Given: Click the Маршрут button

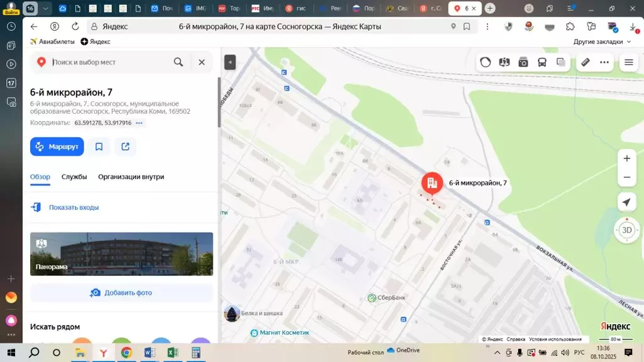Looking at the screenshot, I should point(57,146).
